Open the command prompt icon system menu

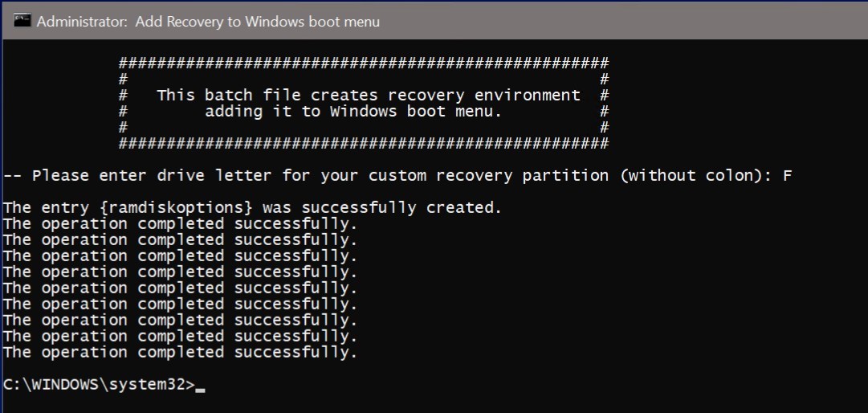click(x=22, y=21)
